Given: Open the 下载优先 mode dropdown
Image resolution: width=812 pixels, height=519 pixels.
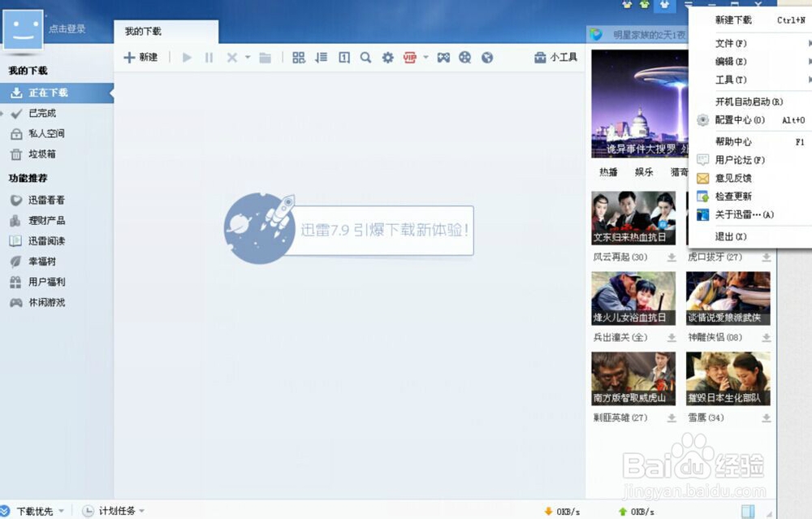Looking at the screenshot, I should pos(33,511).
